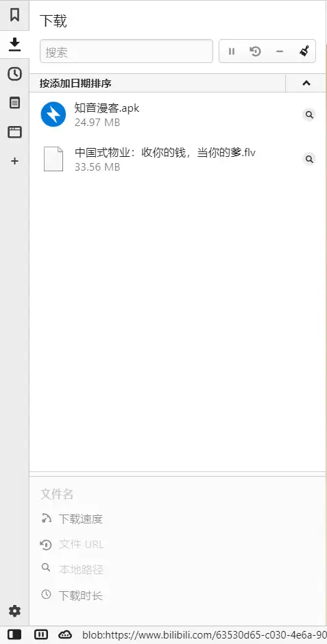Open the History clock panel
Screen dimensions: 327x644
[x=14, y=74]
